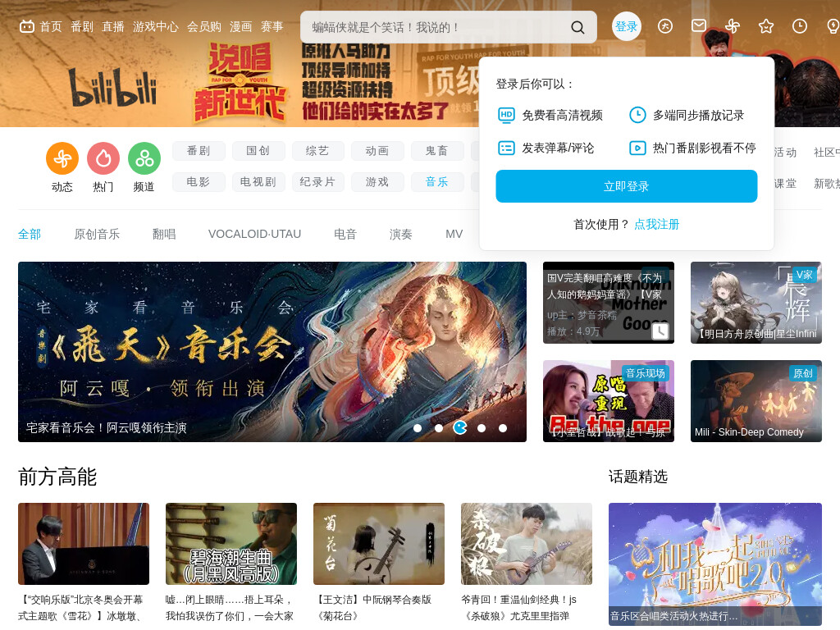
Task: Click the search magnifier icon
Action: (577, 27)
